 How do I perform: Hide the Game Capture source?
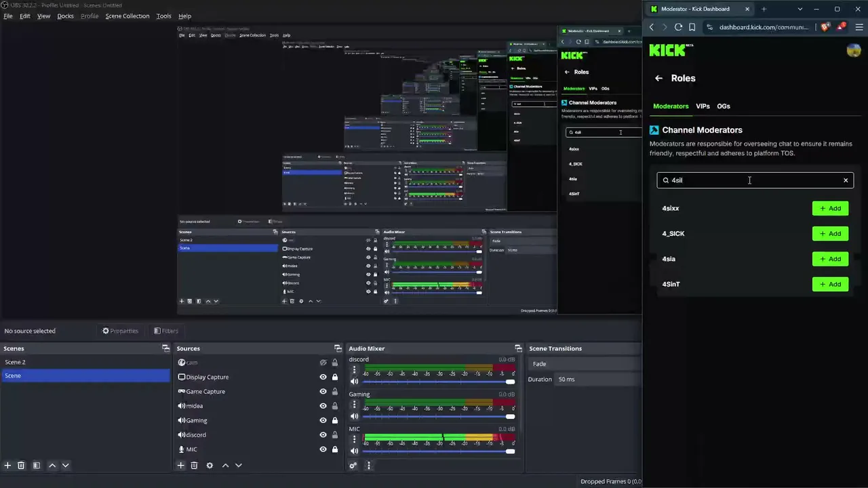click(323, 392)
